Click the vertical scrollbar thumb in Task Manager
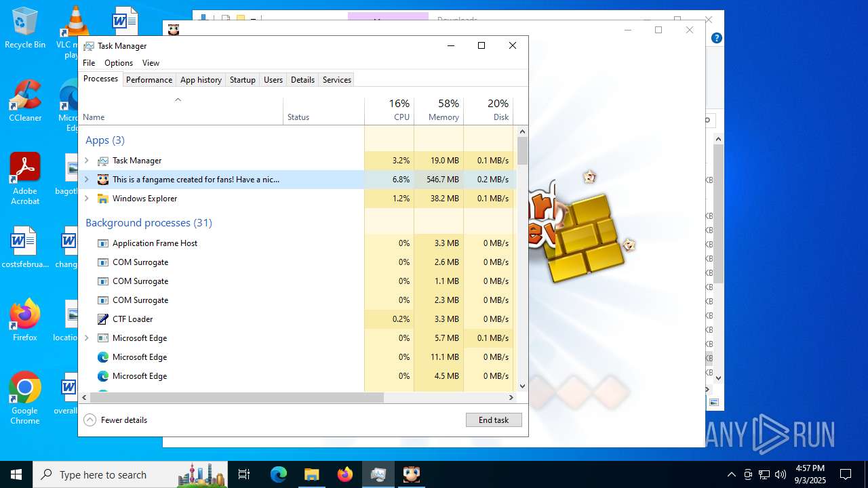 (x=522, y=151)
